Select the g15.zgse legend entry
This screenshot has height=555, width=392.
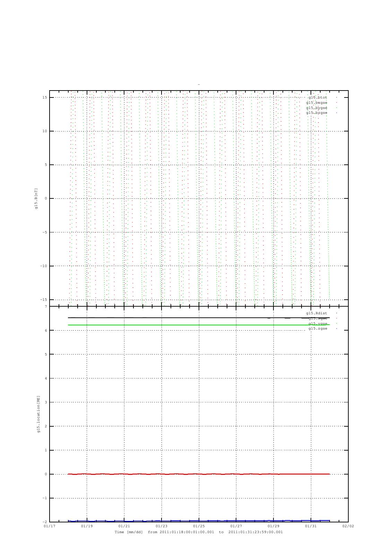317,328
